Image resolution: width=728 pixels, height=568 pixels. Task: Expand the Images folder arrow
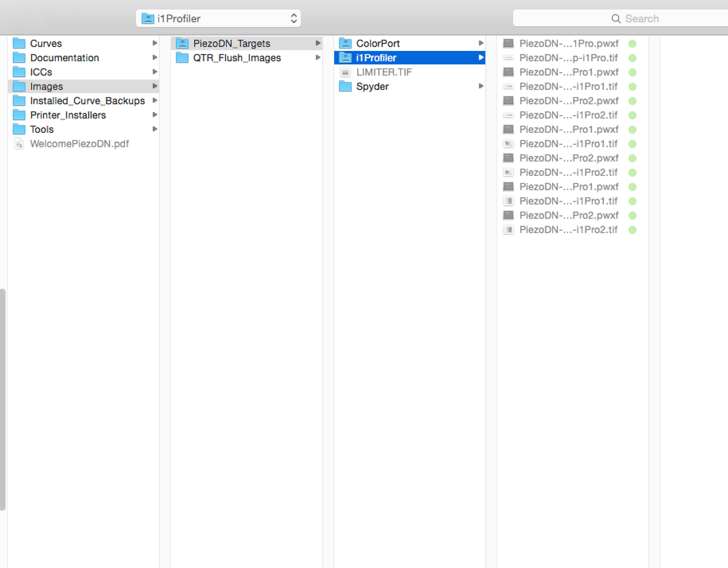[155, 86]
